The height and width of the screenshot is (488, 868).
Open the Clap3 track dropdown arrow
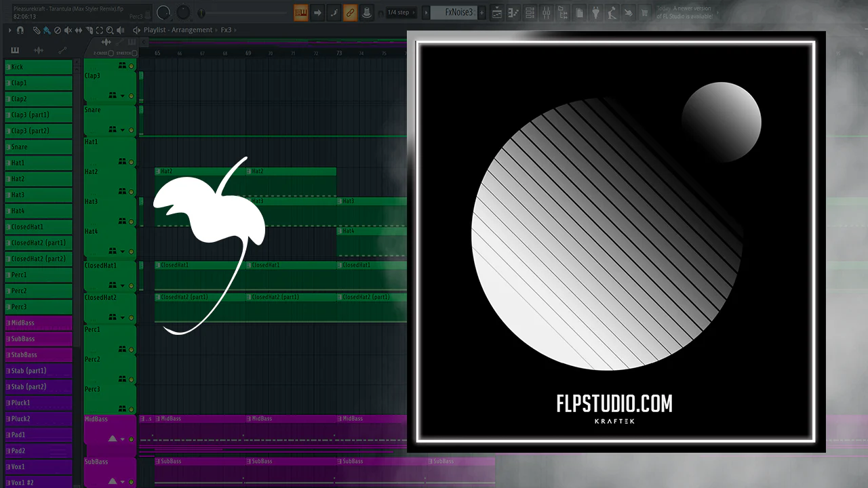pyautogui.click(x=123, y=96)
